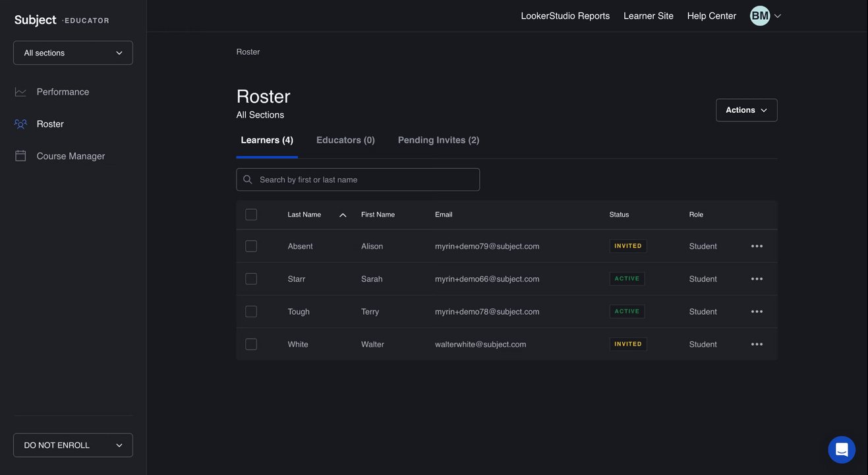Open the chat support bubble icon
Screen dimensions: 868x475
(842, 449)
